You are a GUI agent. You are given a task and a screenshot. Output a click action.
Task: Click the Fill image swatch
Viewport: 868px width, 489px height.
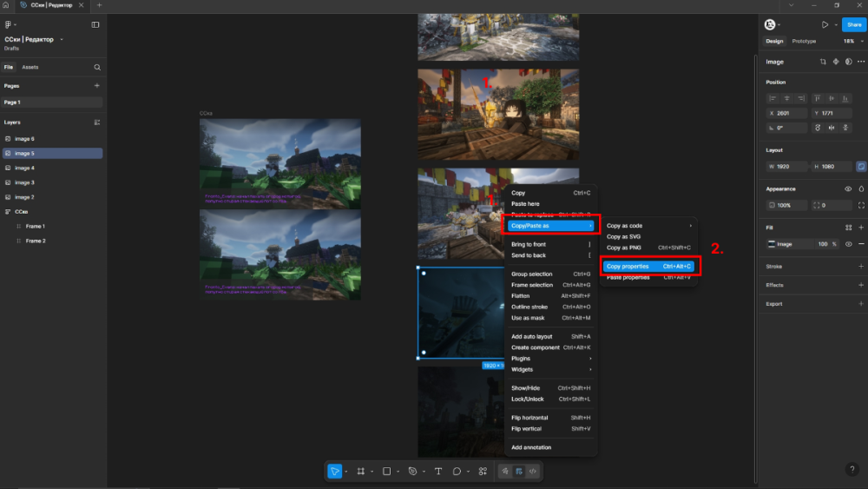771,244
